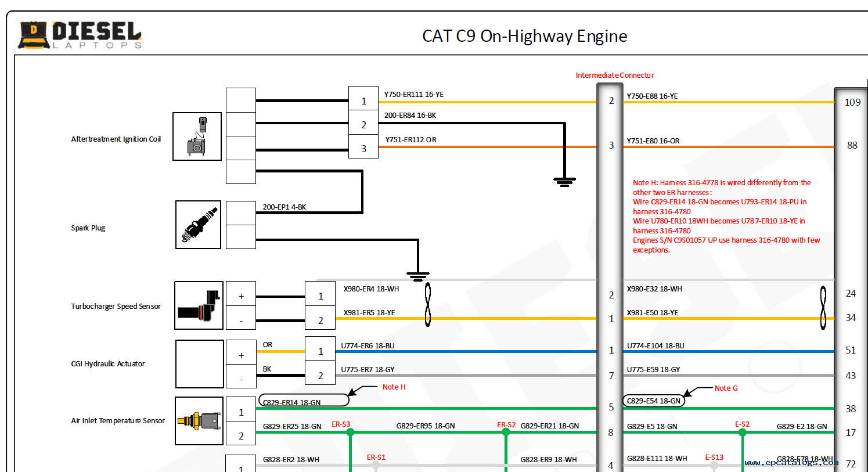Click twisted pair symbol near X980-E32 wire

tap(823, 308)
